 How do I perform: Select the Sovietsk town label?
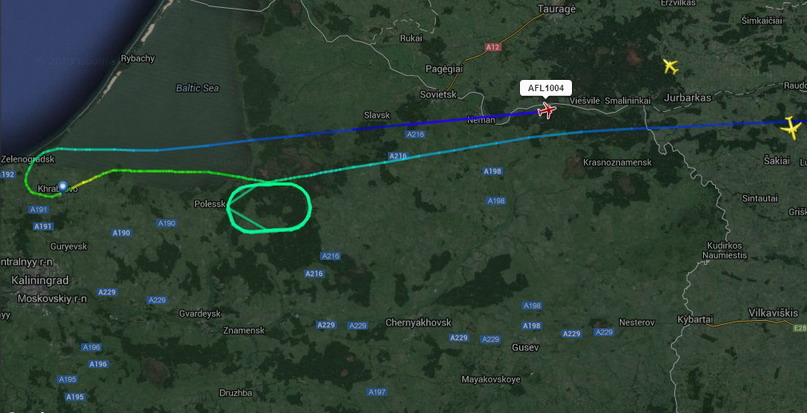click(x=436, y=94)
